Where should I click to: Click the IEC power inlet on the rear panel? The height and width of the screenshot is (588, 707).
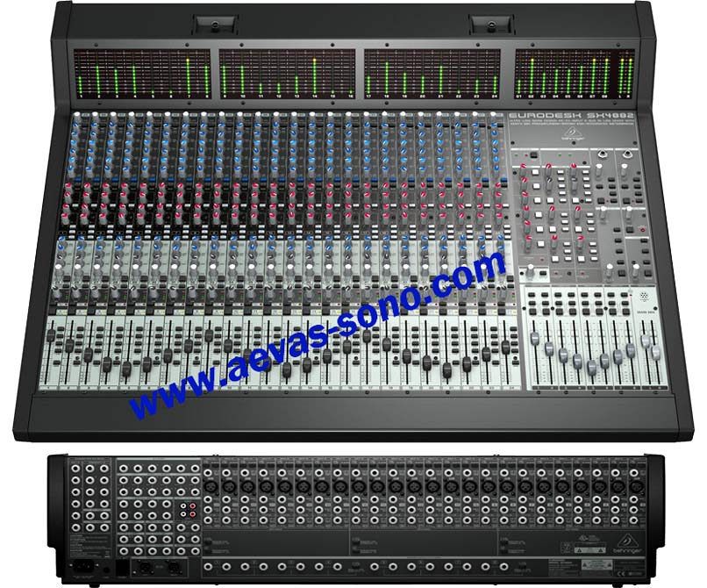click(83, 566)
